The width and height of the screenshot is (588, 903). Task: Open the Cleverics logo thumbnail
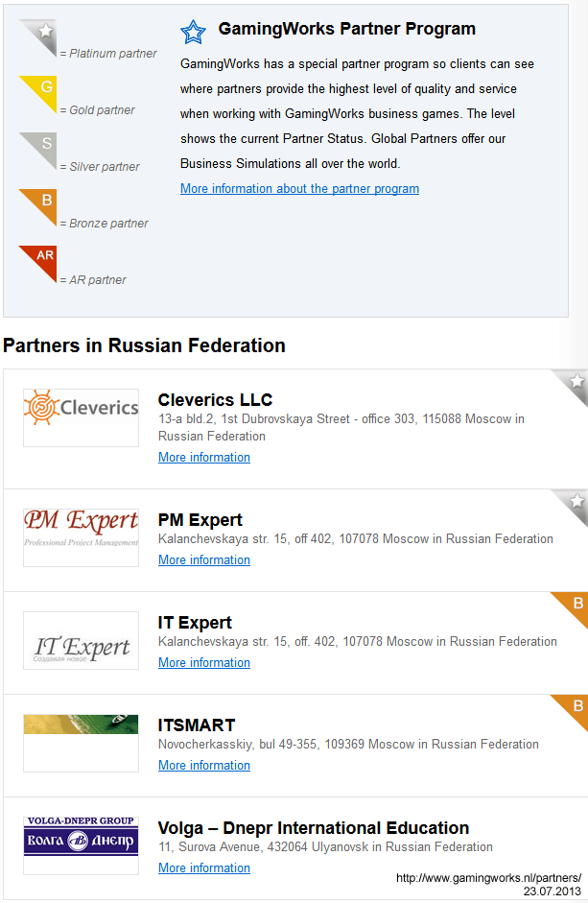82,417
